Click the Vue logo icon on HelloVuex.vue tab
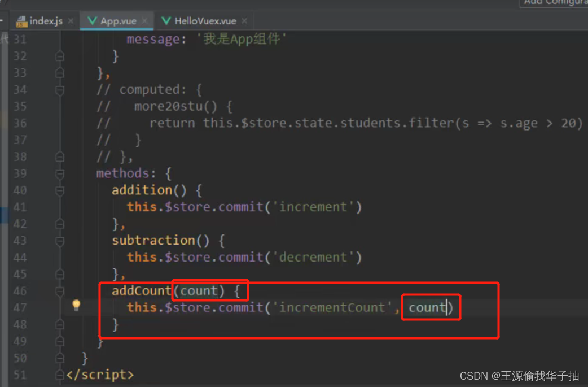588x387 pixels. pyautogui.click(x=166, y=21)
